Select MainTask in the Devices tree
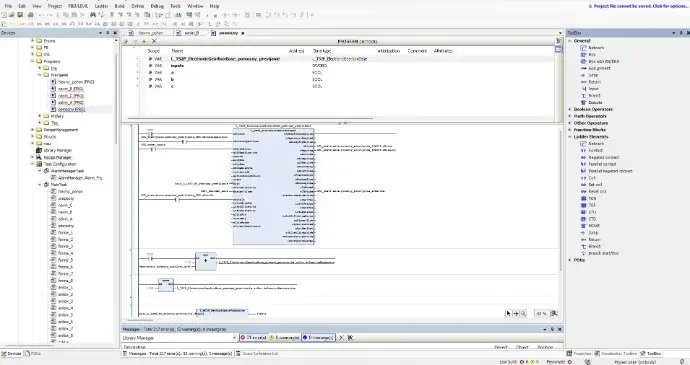Viewport: 690px width, 365px height. click(55, 184)
